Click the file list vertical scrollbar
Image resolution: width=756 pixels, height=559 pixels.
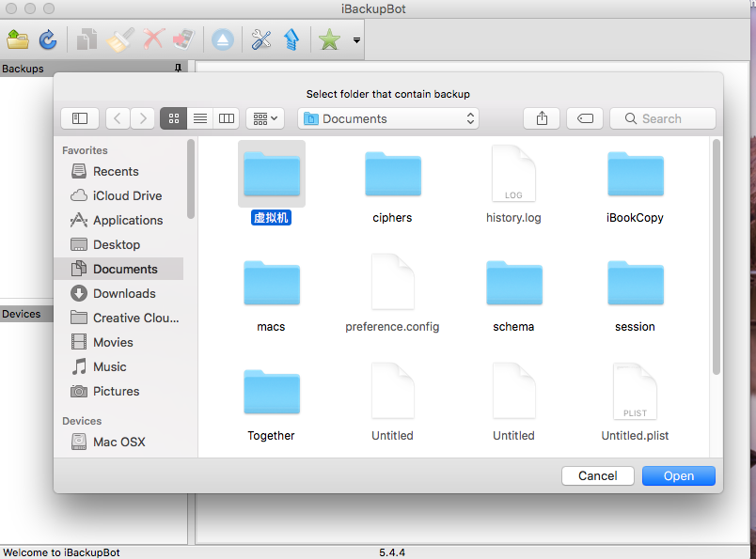[x=717, y=256]
